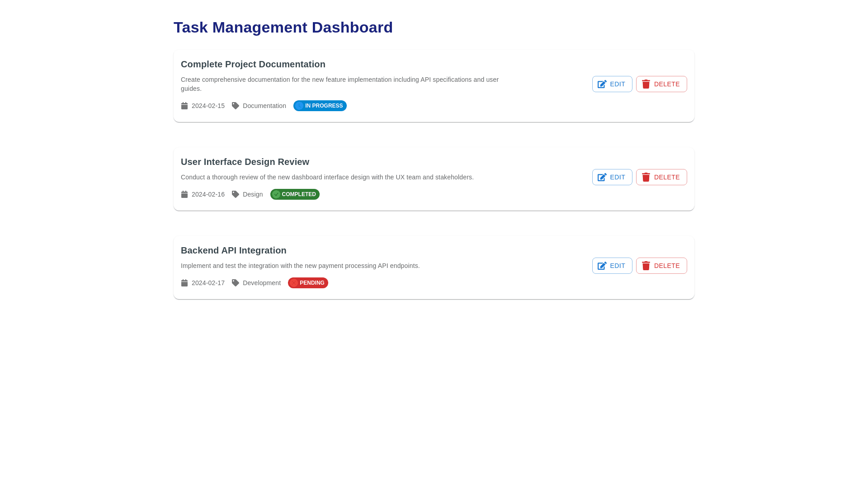
Task: Edit the Backend API Integration task
Action: (x=612, y=266)
